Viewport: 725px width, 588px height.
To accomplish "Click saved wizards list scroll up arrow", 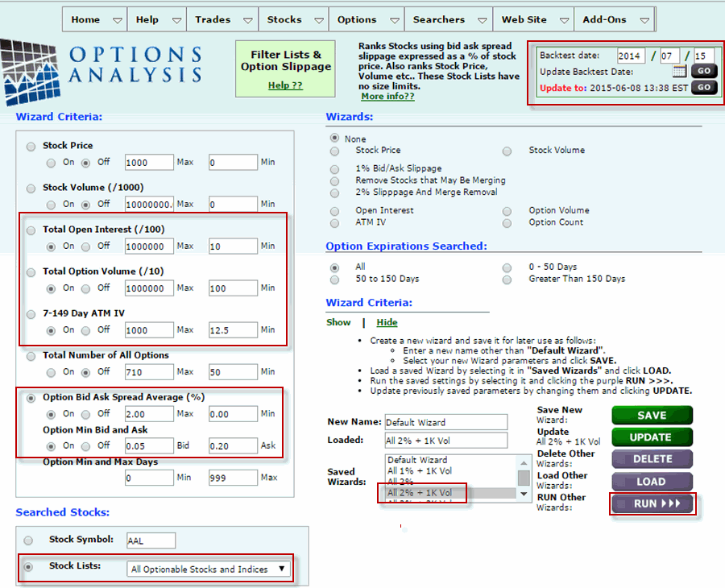I will (x=524, y=462).
